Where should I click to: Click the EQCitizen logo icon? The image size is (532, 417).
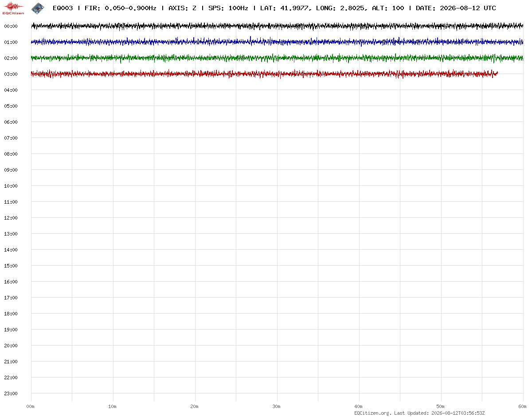13,8
